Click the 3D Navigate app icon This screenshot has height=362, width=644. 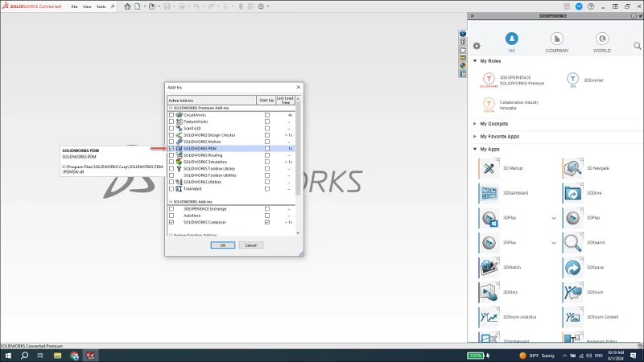click(x=572, y=168)
